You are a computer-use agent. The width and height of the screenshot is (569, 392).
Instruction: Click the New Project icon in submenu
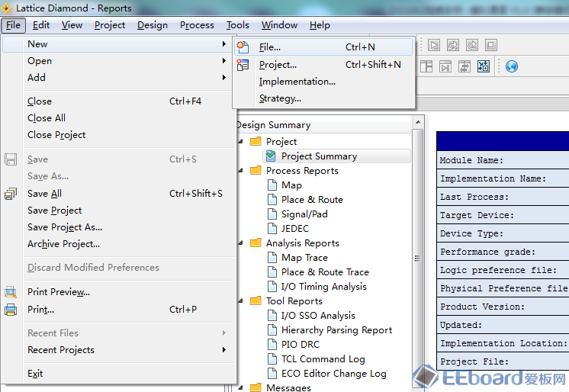pyautogui.click(x=243, y=65)
